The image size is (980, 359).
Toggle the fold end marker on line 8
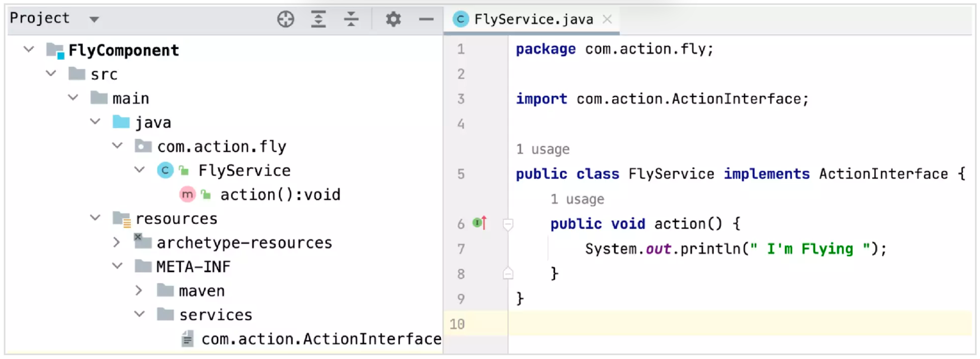coord(508,274)
